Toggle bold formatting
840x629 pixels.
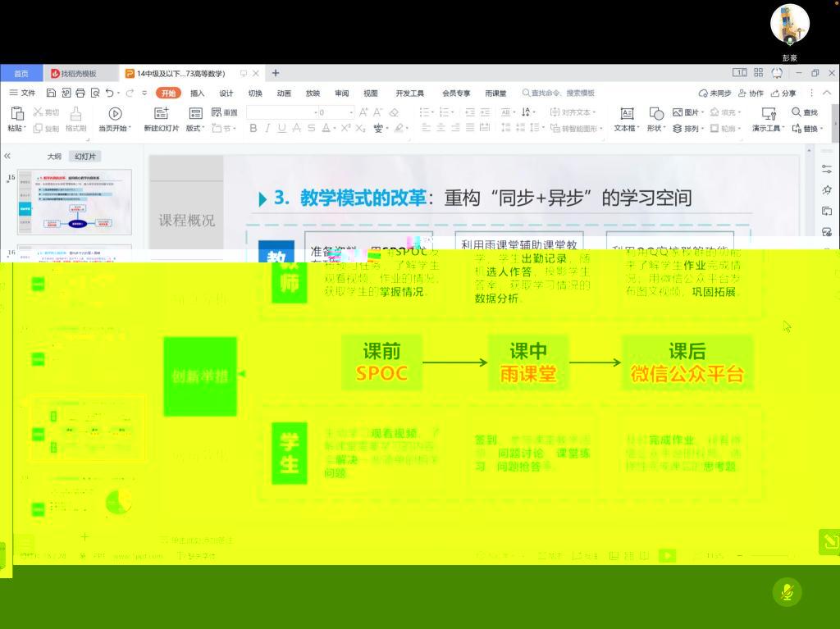pos(253,128)
